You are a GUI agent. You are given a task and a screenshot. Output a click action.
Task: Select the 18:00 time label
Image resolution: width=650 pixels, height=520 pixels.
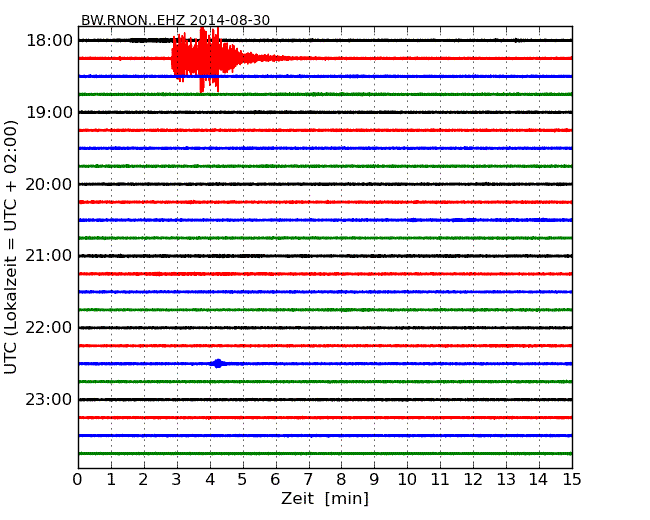point(49,41)
